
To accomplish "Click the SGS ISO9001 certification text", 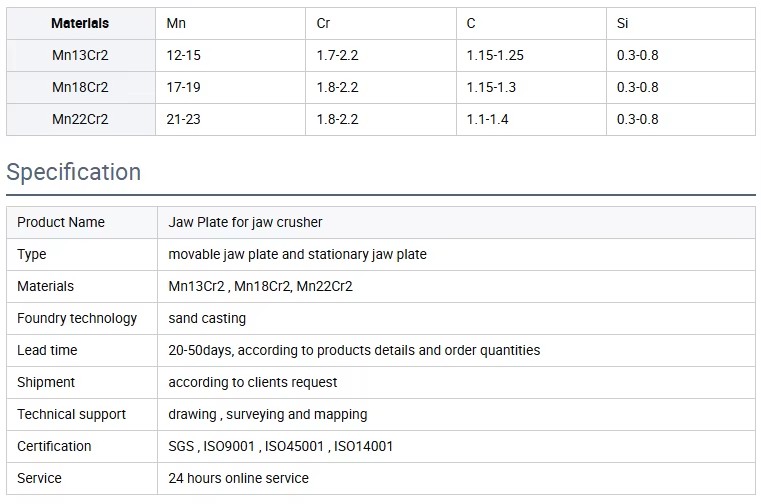I will 280,447.
